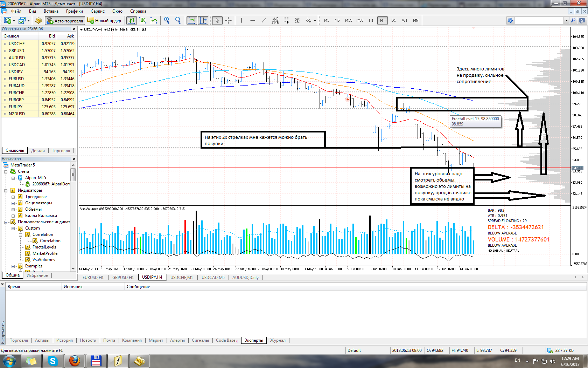Image resolution: width=588 pixels, height=368 pixels.
Task: Open the profiles toolbar icon
Action: click(22, 20)
